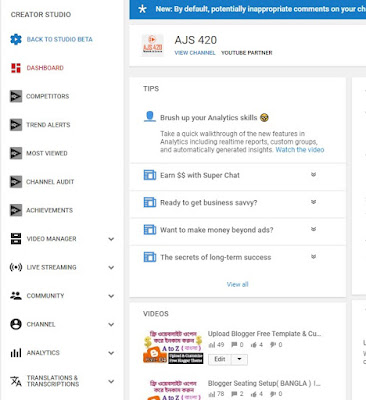Viewport: 366px width, 400px height.
Task: Click the Back to Studio Beta gear icon
Action: [x=16, y=39]
